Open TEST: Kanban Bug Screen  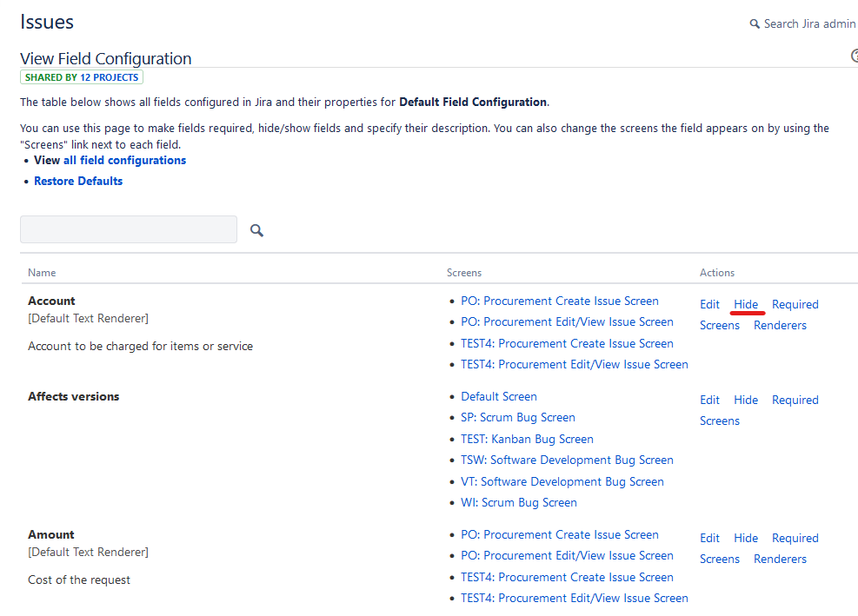coord(527,439)
